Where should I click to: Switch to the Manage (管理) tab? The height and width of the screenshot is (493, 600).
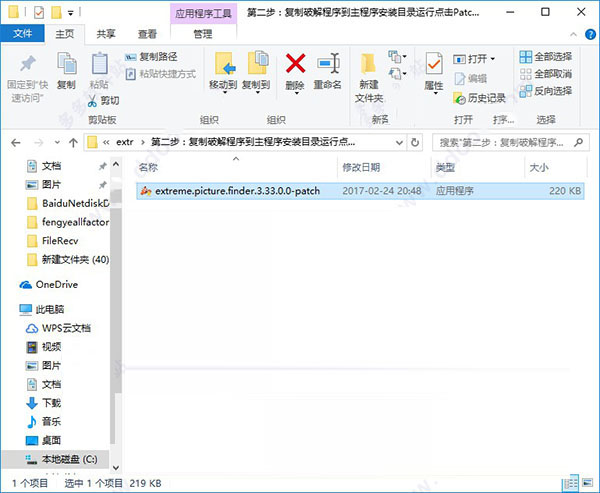(x=203, y=34)
